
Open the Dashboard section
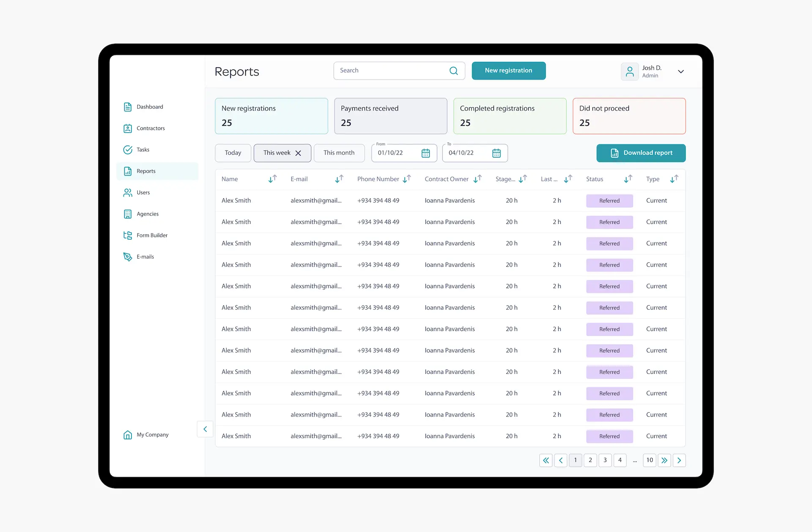pos(128,107)
